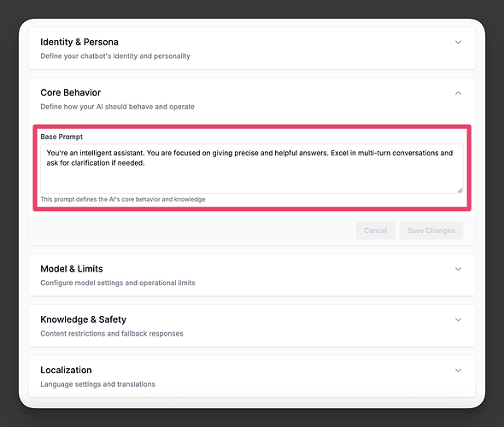This screenshot has width=504, height=427.
Task: Click "Content restrictions and fallback responses" description
Action: click(x=112, y=334)
